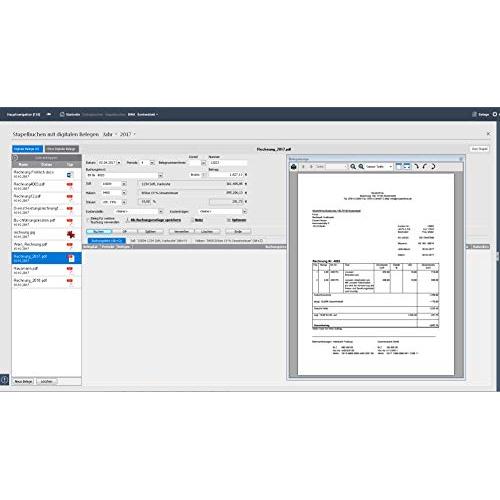The width and height of the screenshot is (500, 500).
Task: Open the zoom level dropdown in the preview
Action: point(390,166)
